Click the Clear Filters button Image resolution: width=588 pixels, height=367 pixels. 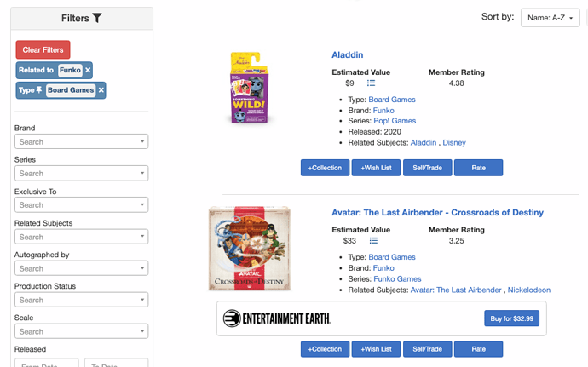pos(43,50)
